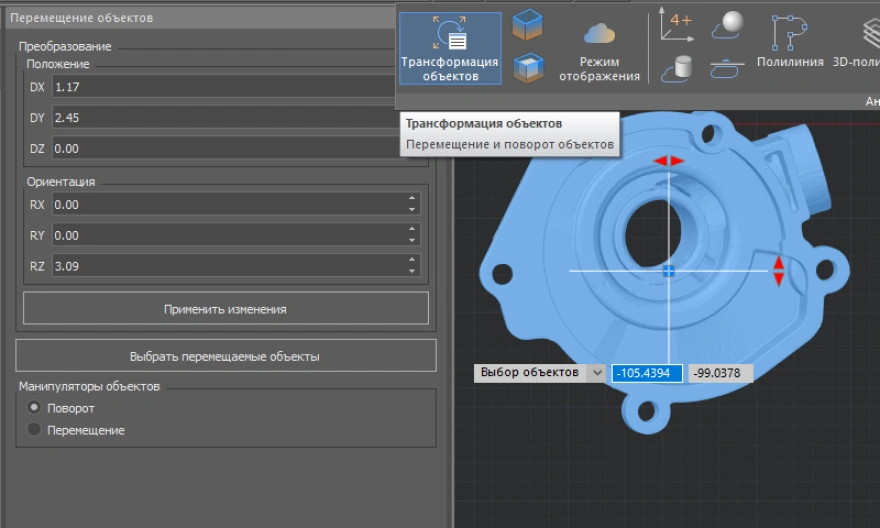Click the Трансформация объектов tool button

click(449, 48)
